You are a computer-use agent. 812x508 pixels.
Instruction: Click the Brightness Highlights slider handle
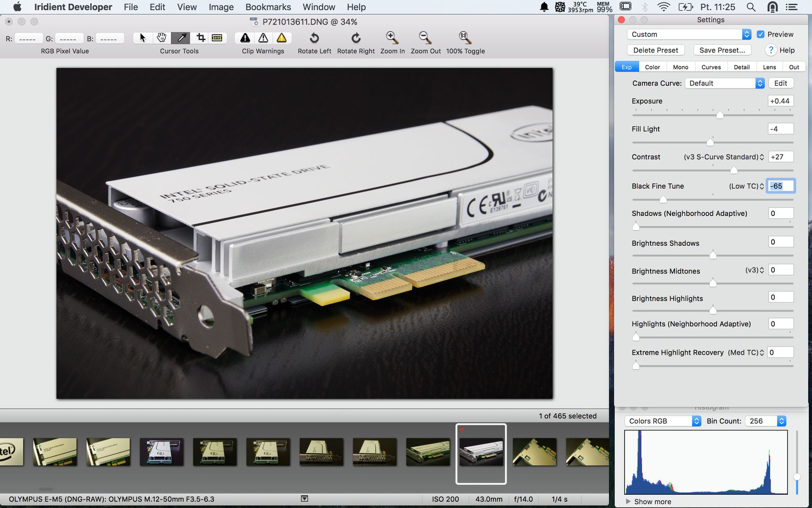point(713,310)
